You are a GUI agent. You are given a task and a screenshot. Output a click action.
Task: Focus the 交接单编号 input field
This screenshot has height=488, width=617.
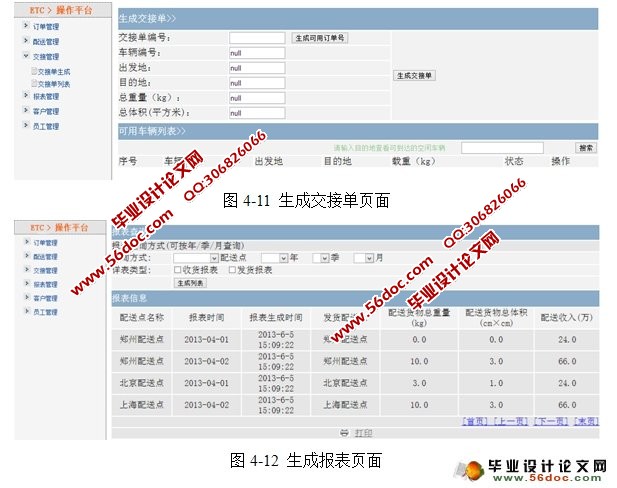(x=257, y=38)
